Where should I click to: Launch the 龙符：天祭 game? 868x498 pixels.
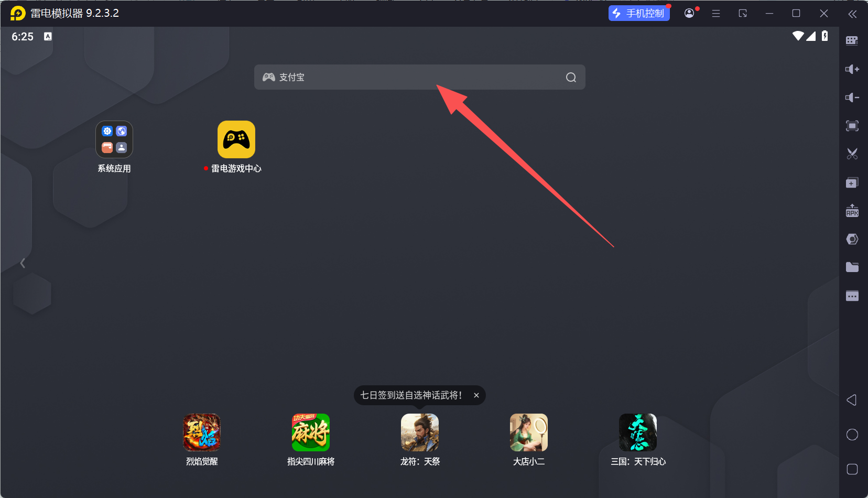pos(420,432)
